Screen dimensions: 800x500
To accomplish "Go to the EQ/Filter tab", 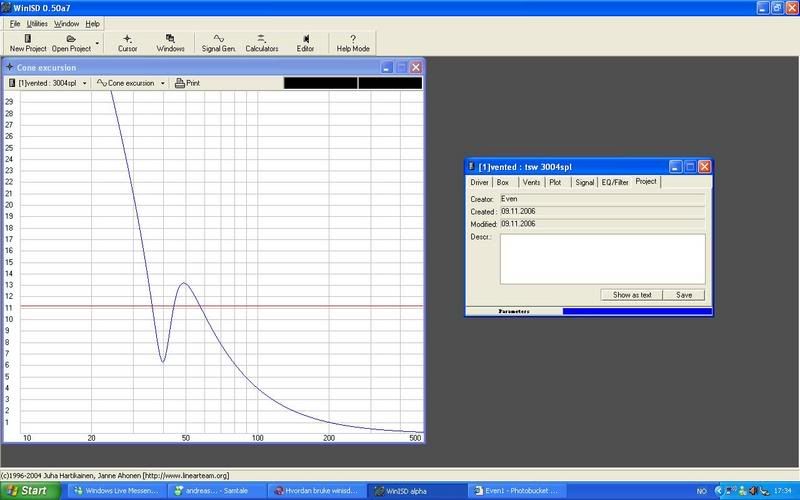I will tap(615, 183).
